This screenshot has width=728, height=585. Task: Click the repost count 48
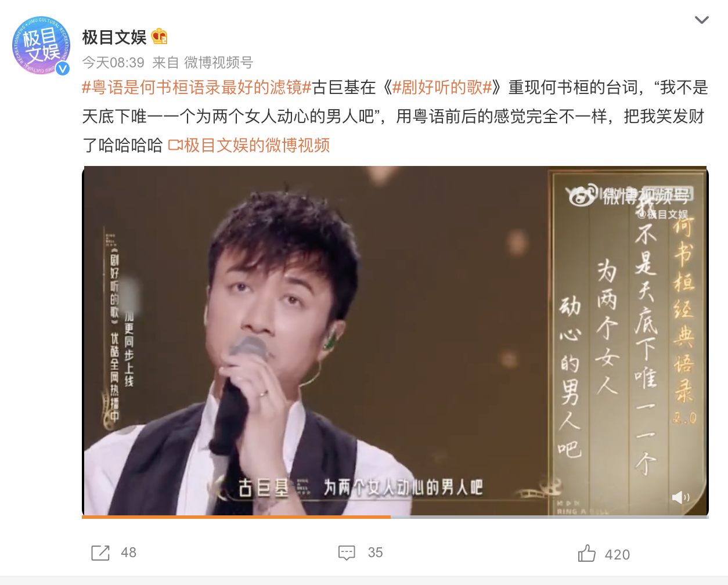pyautogui.click(x=129, y=552)
